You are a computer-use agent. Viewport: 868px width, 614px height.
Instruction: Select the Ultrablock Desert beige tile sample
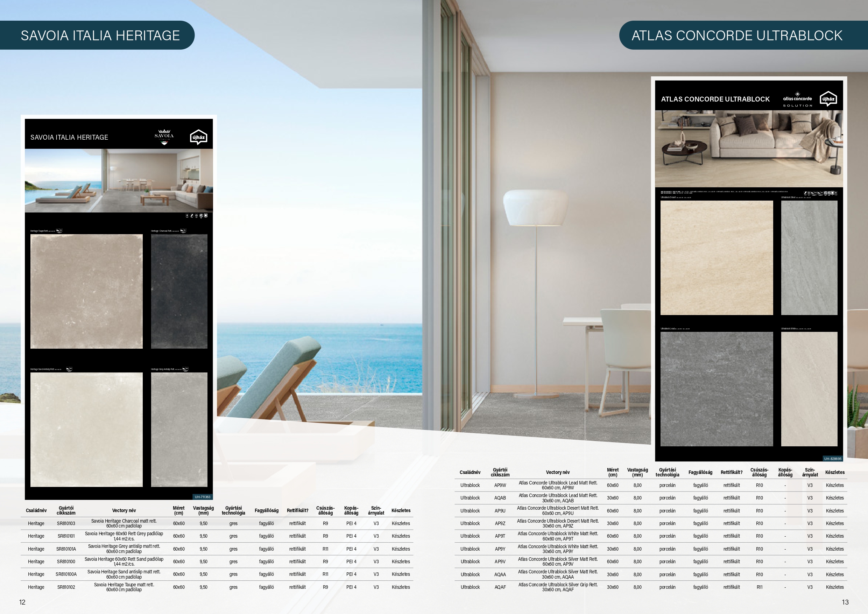coord(717,258)
